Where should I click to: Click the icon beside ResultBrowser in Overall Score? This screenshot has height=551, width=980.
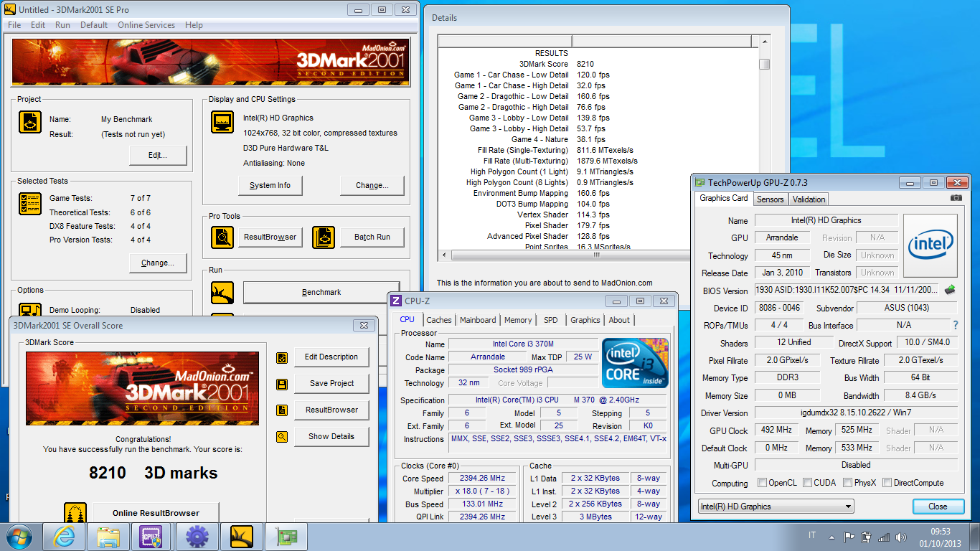282,410
